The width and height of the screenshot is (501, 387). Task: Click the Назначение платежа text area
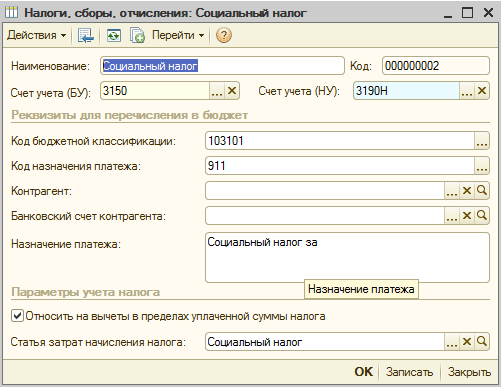[x=347, y=257]
